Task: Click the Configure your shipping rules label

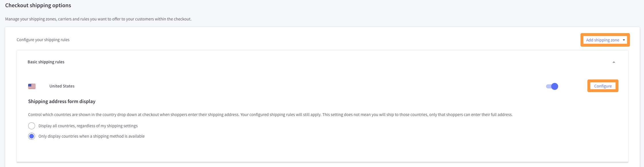Action: tap(43, 40)
